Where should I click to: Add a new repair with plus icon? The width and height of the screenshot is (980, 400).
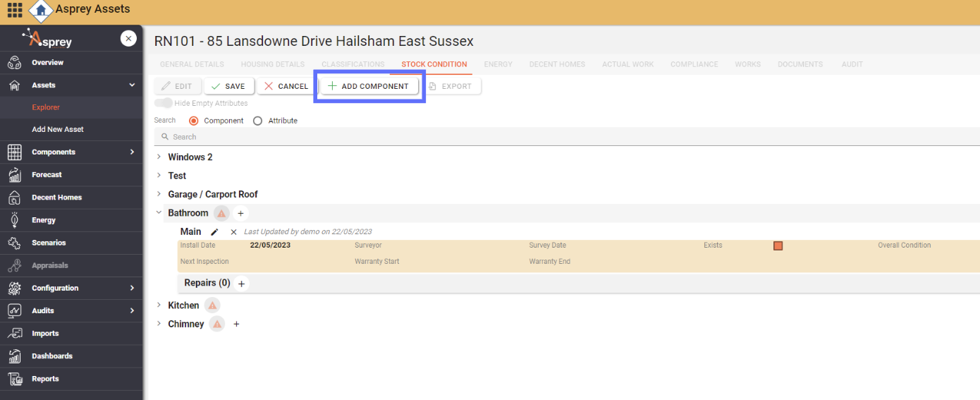pos(241,284)
